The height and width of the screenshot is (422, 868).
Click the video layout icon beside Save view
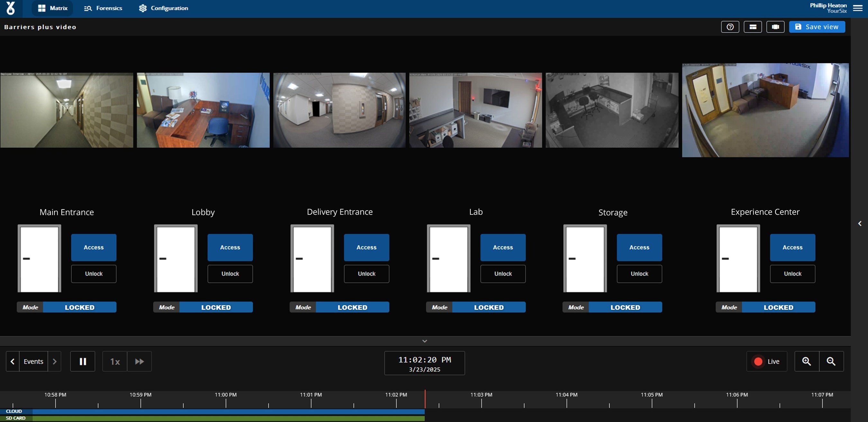(775, 27)
